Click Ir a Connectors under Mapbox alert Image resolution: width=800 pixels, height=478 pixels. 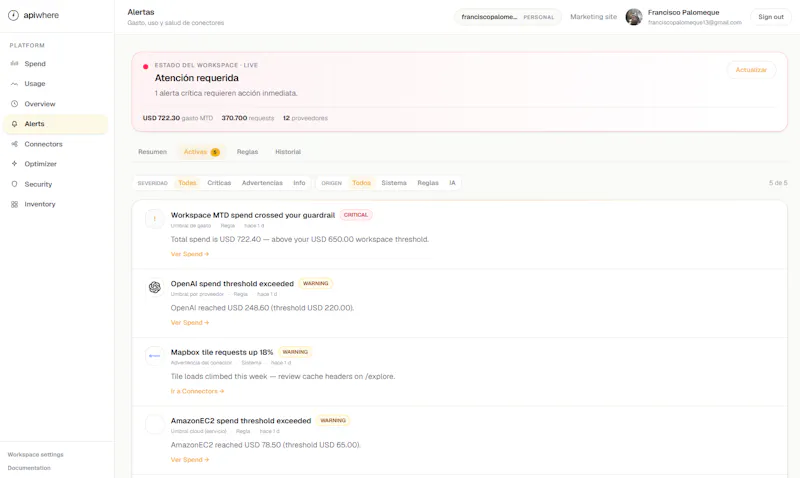197,391
